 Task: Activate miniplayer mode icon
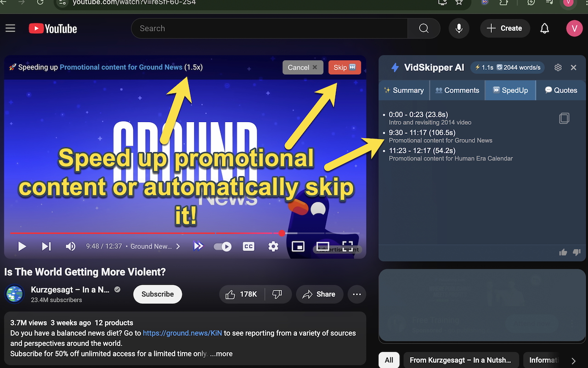click(298, 246)
